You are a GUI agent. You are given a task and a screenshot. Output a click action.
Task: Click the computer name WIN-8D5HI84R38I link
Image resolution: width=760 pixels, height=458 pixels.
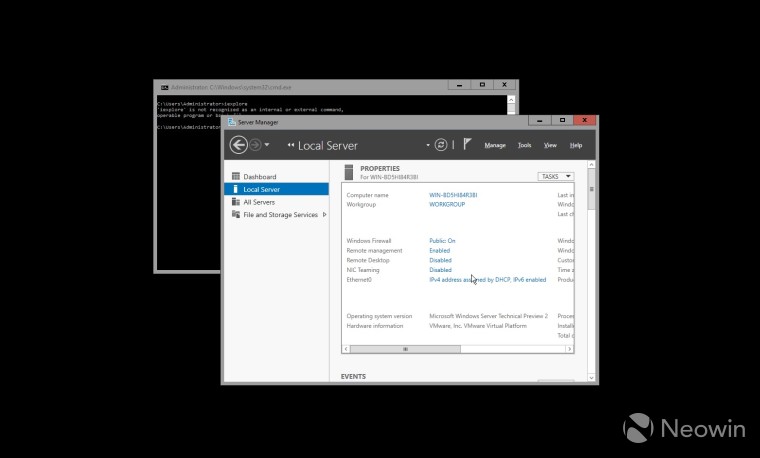(453, 195)
